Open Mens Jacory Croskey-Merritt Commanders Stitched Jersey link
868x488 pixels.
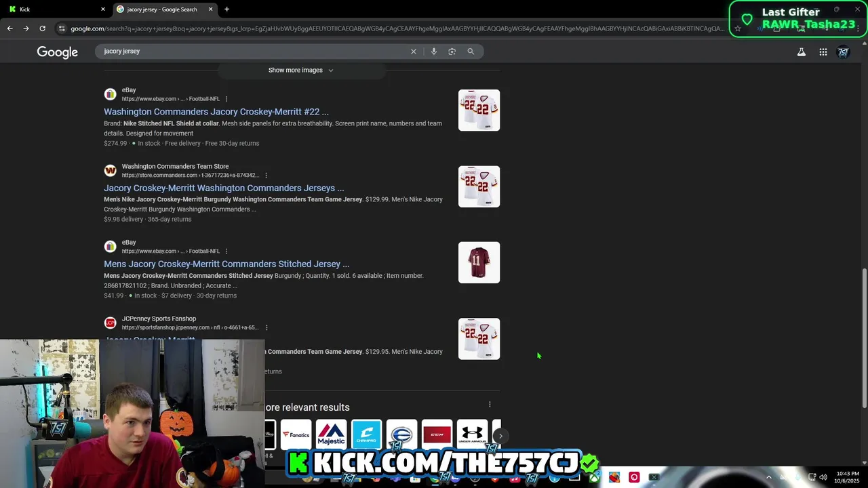click(x=226, y=264)
